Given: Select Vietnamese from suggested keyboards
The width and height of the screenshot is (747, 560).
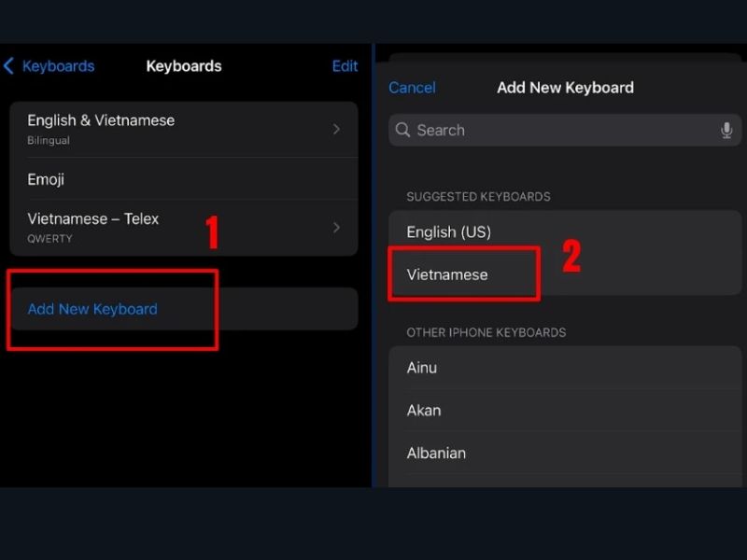Looking at the screenshot, I should [x=447, y=274].
